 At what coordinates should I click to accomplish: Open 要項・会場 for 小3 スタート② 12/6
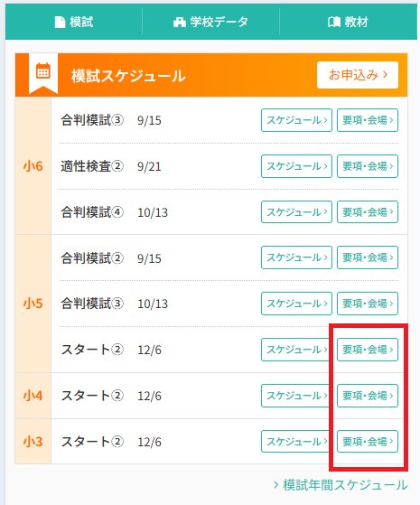click(368, 441)
